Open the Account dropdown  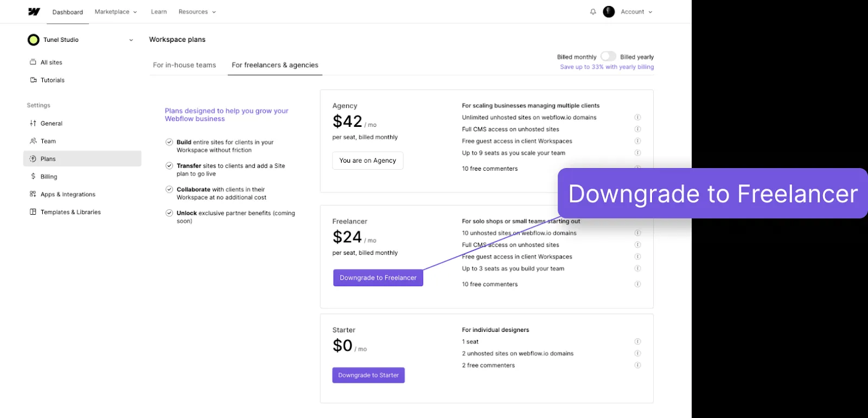(636, 11)
